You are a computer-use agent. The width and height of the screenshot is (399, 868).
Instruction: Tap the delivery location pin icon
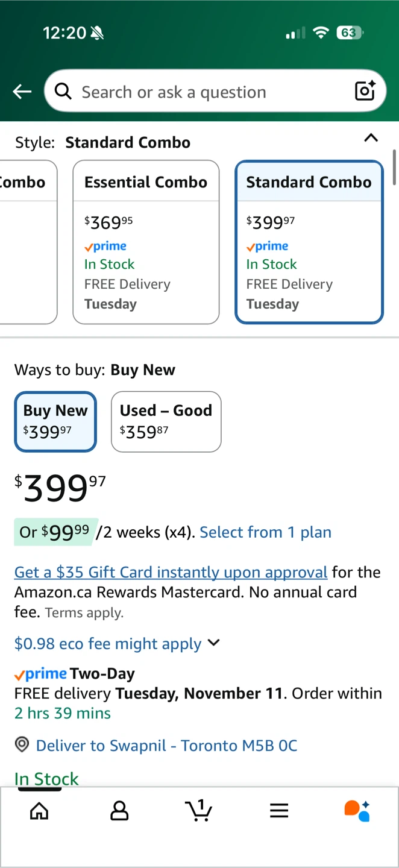tap(22, 745)
